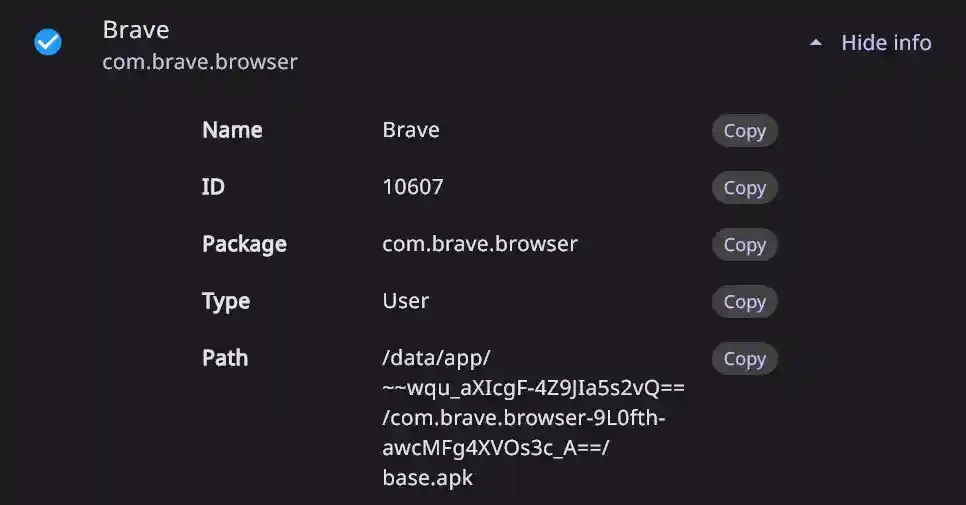Click the com.brave.browser value in Package row
The height and width of the screenshot is (505, 966).
point(480,244)
